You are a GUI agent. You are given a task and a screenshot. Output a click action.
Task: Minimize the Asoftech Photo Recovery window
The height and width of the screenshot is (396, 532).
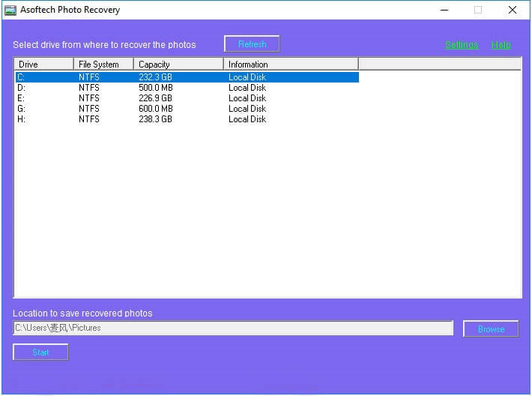pos(444,10)
